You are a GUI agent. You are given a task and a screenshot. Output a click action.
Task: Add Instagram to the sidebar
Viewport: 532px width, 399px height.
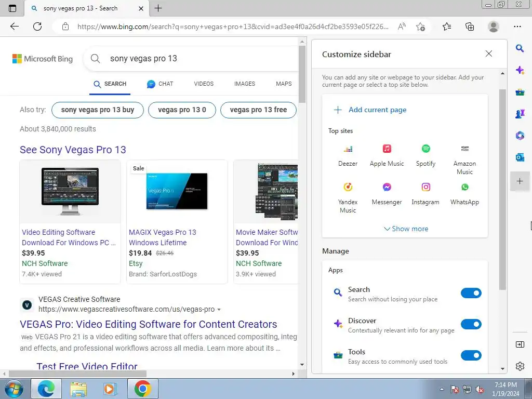pos(426,194)
